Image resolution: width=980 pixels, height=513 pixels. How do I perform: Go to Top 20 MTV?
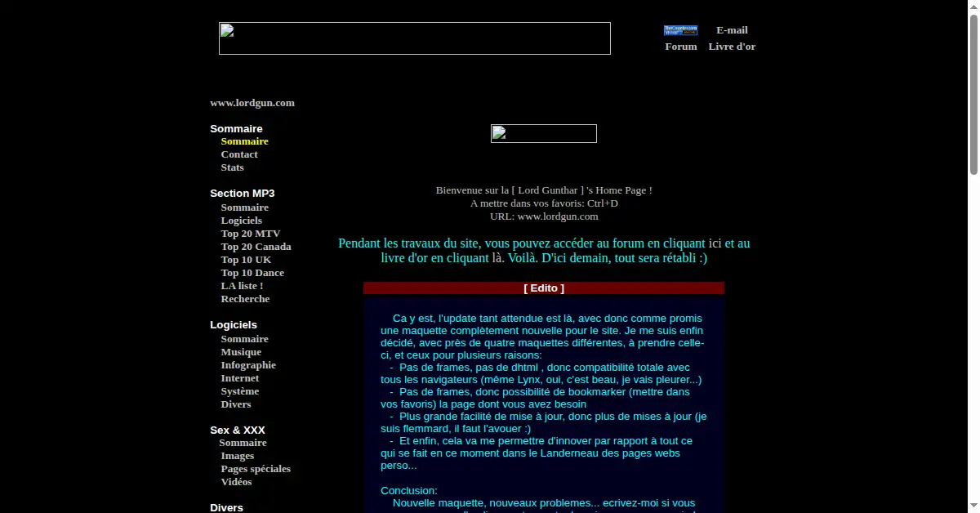250,234
